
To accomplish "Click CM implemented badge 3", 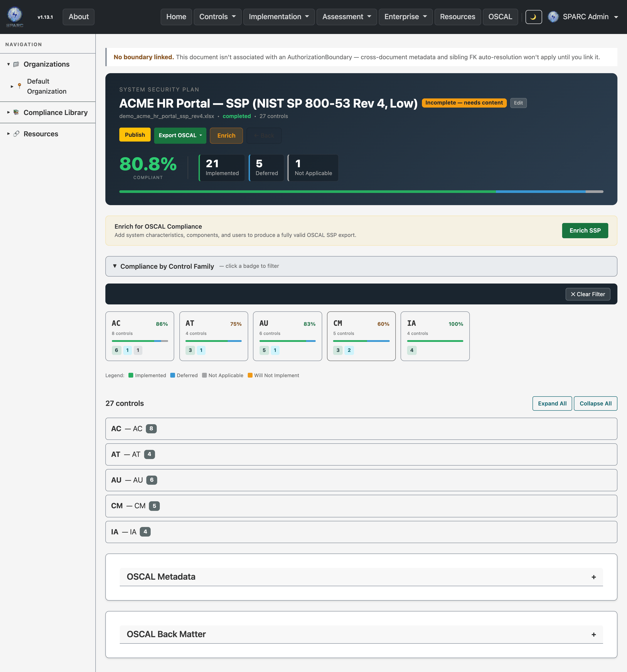I will click(338, 350).
